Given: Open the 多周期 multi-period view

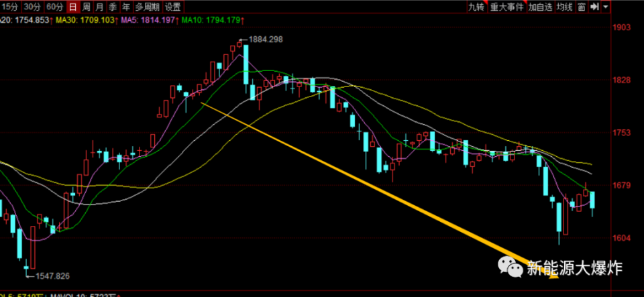Looking at the screenshot, I should coord(148,7).
